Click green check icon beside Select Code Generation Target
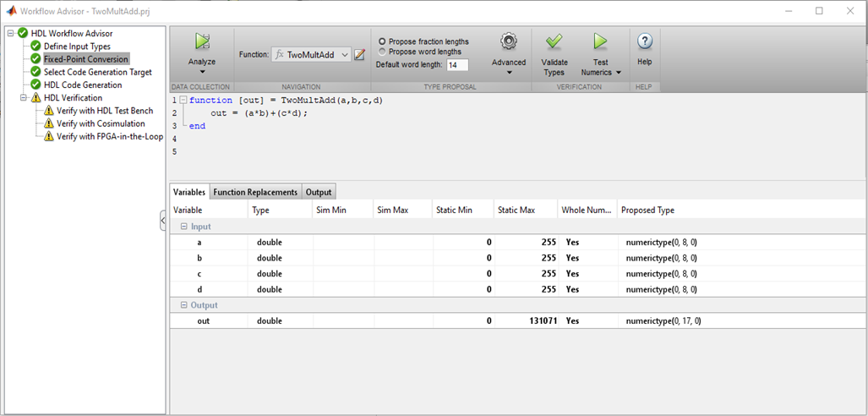 pyautogui.click(x=36, y=72)
